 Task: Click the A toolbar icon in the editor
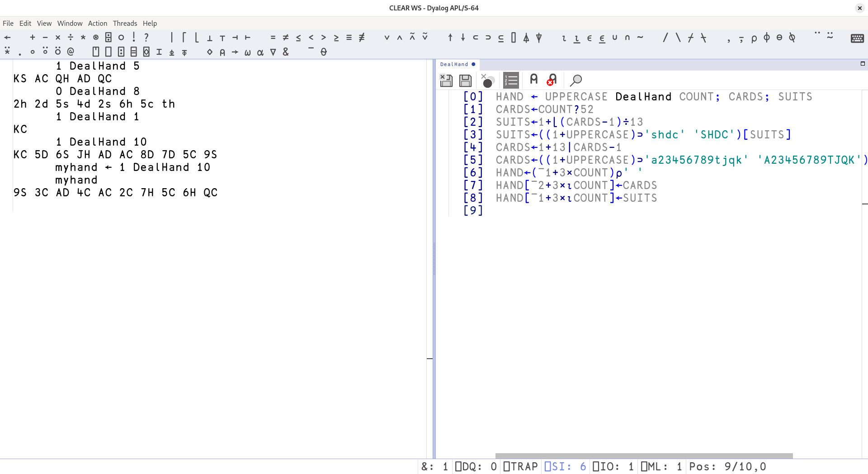click(x=534, y=80)
